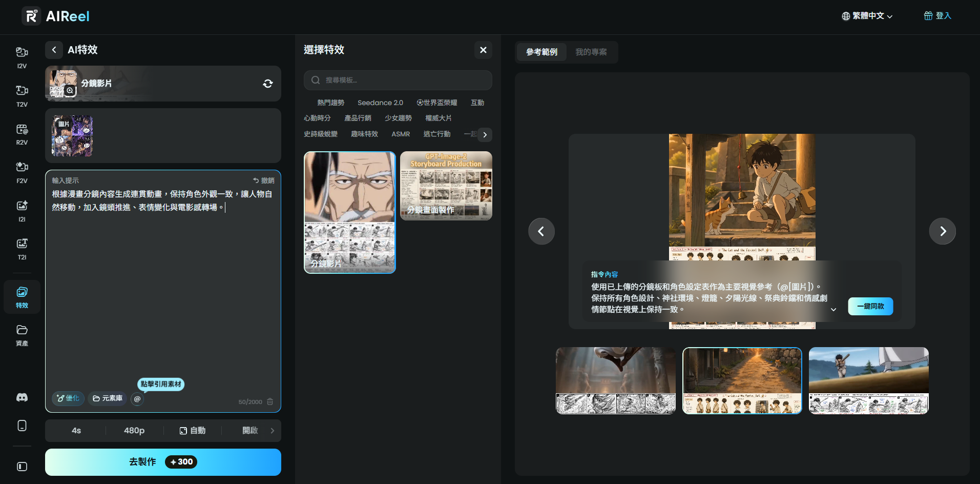Swap the 分鏡影片 template with refresh icon
The height and width of the screenshot is (484, 980).
click(268, 84)
